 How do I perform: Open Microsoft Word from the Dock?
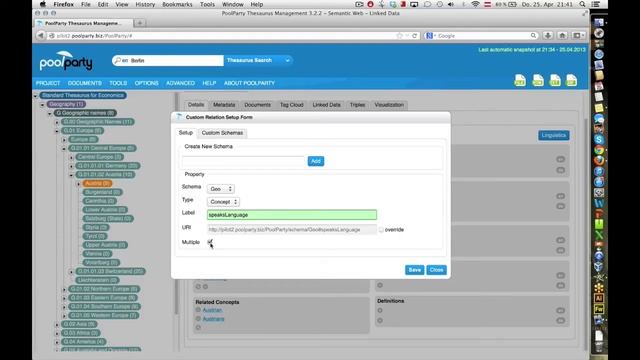pyautogui.click(x=599, y=203)
